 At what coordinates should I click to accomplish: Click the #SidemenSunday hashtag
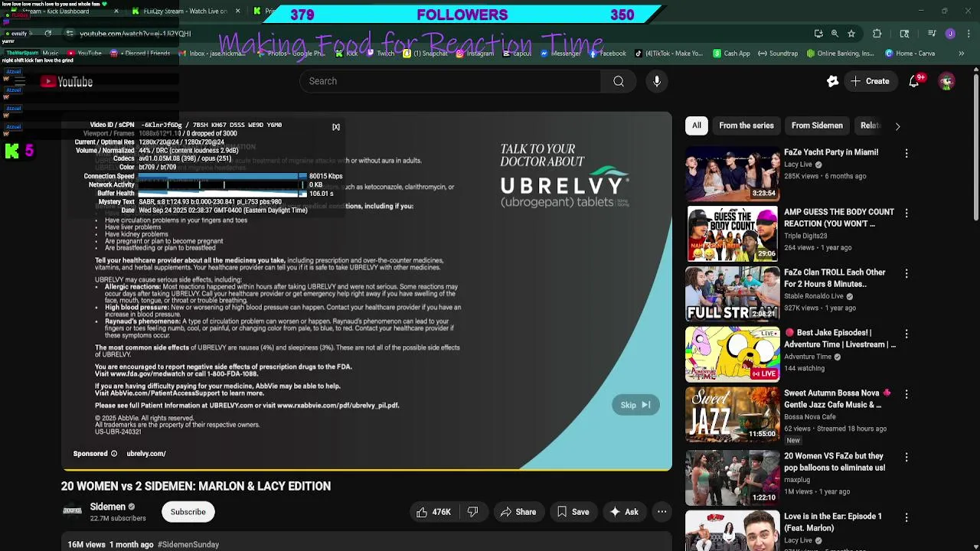tap(188, 545)
